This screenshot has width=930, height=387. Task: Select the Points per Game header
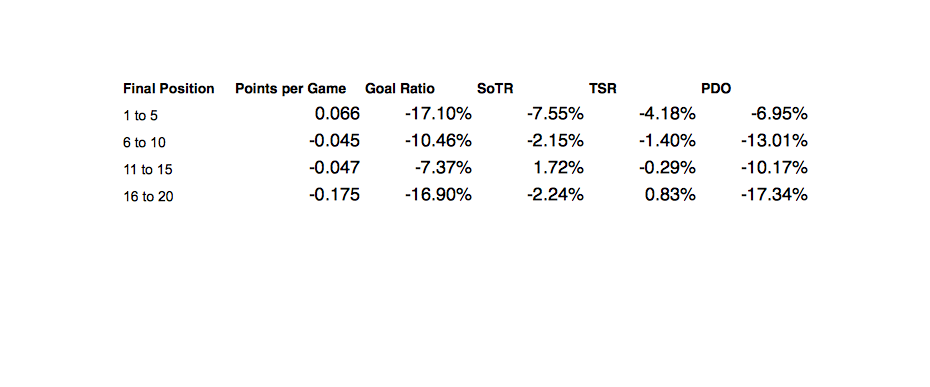290,89
